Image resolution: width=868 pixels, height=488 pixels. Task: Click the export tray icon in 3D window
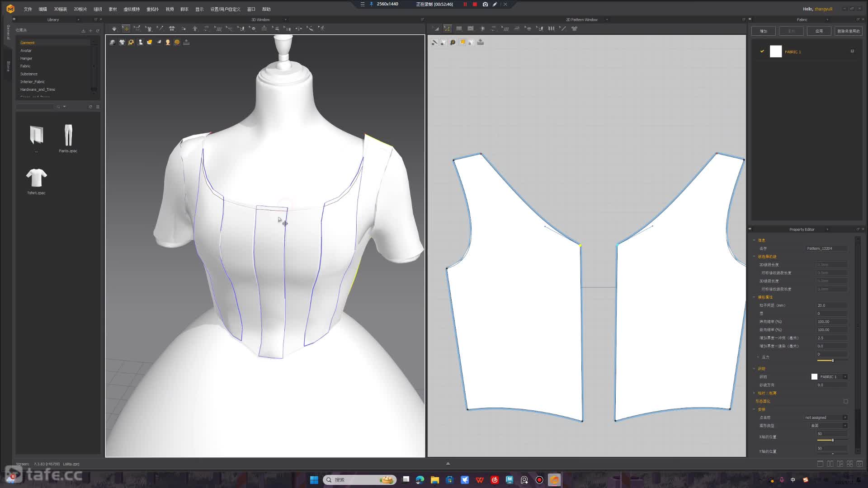(186, 42)
